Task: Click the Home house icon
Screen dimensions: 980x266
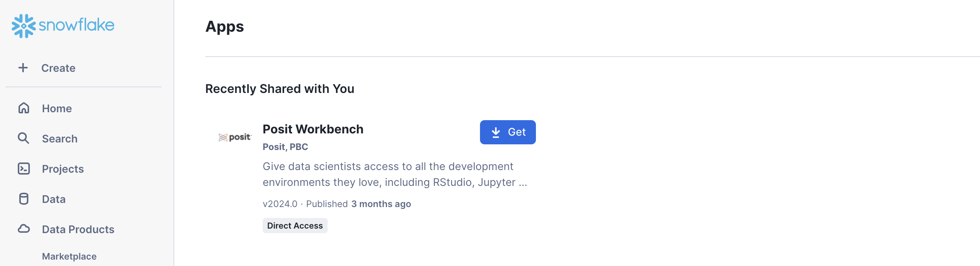Action: (23, 108)
